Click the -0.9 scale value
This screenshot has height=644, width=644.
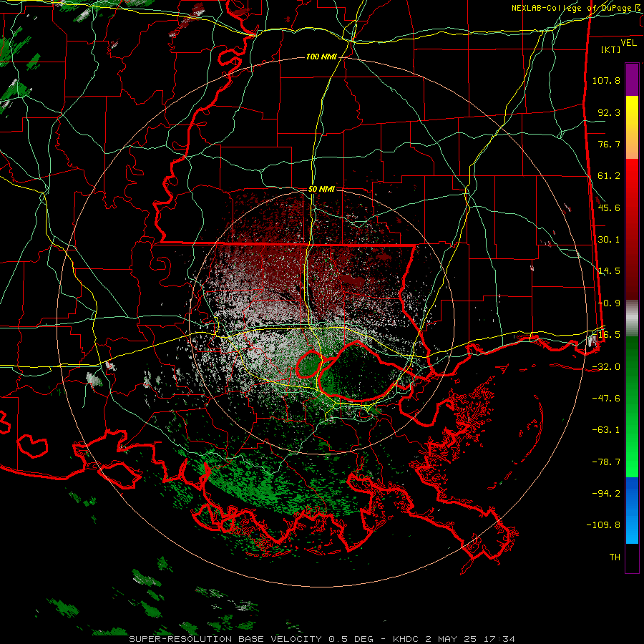pos(609,303)
